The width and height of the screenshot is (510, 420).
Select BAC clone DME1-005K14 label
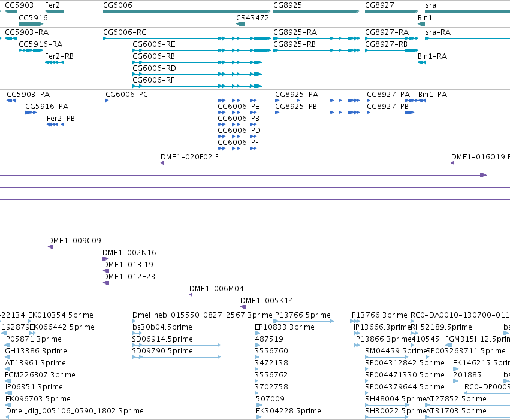tap(267, 301)
